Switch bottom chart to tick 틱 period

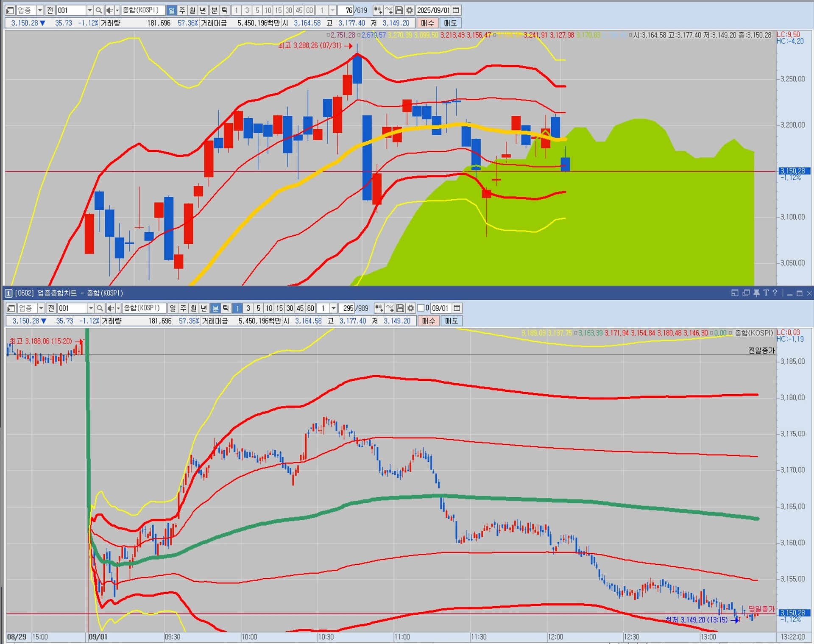[226, 308]
